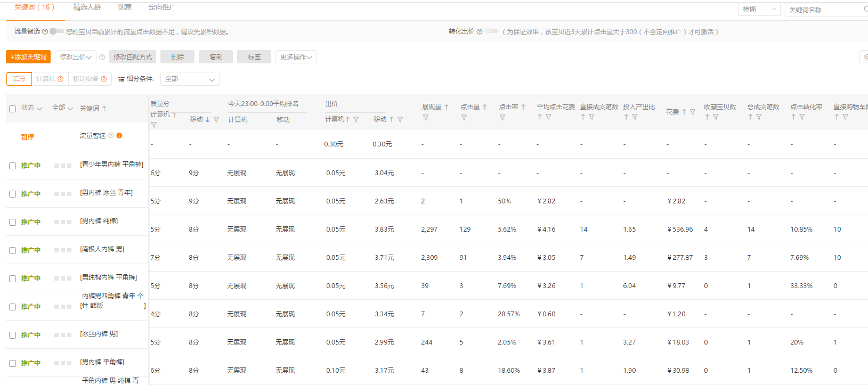Filter the 直接成交笔数 column
The height and width of the screenshot is (385, 868).
(x=591, y=117)
